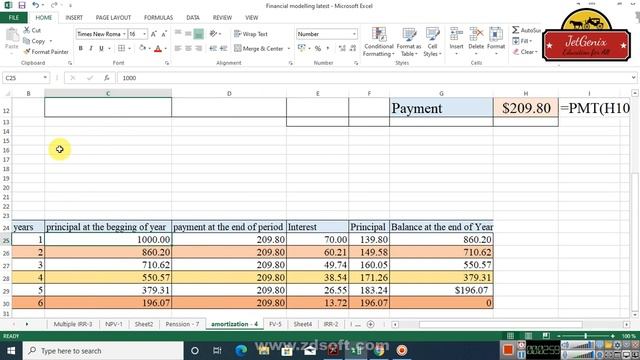Click the Font Color red A swatch
The height and width of the screenshot is (360, 640).
point(158,49)
